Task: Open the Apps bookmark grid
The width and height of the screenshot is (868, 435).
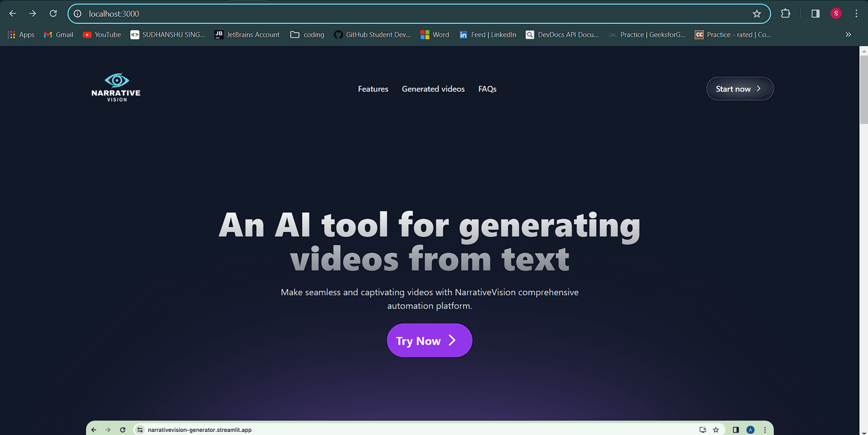Action: click(21, 35)
